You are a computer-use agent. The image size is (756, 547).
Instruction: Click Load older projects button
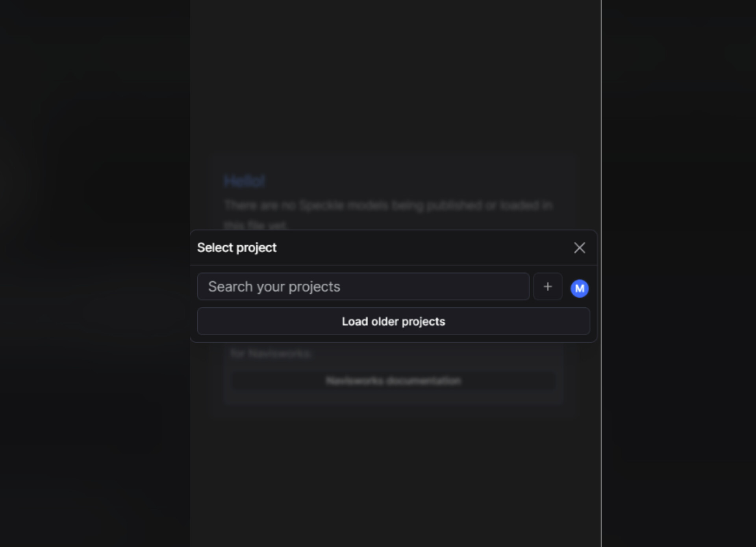(393, 321)
